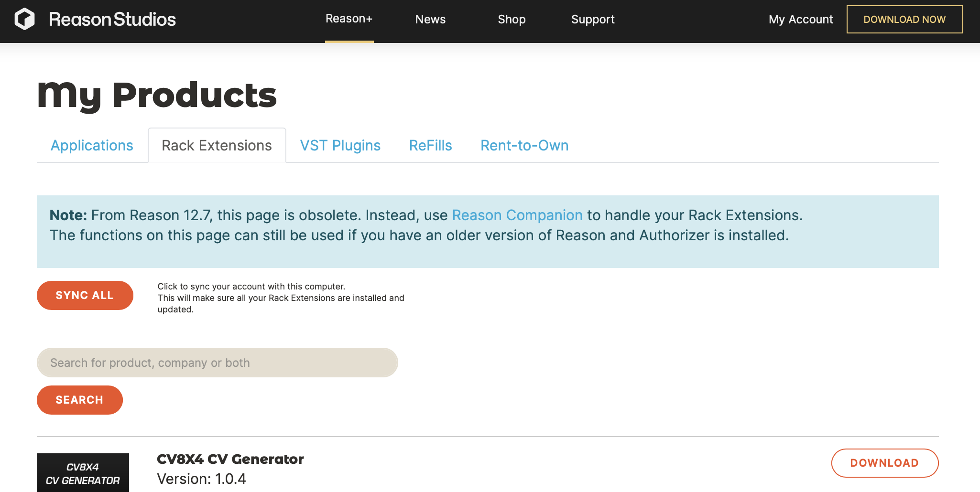Download the CV8X4 CV Generator
980x492 pixels.
885,463
